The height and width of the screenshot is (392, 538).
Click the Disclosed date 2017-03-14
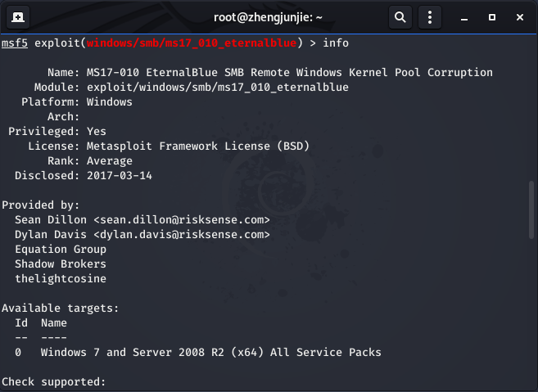[119, 176]
